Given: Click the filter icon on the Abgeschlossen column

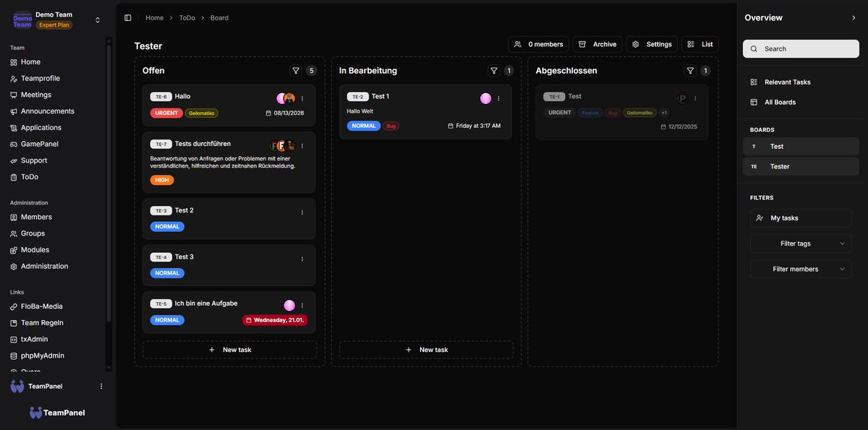Looking at the screenshot, I should [690, 70].
